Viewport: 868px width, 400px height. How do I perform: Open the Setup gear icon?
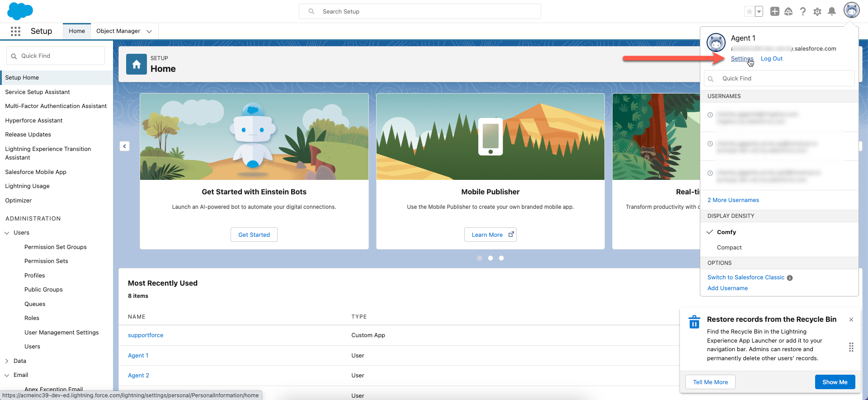tap(817, 12)
